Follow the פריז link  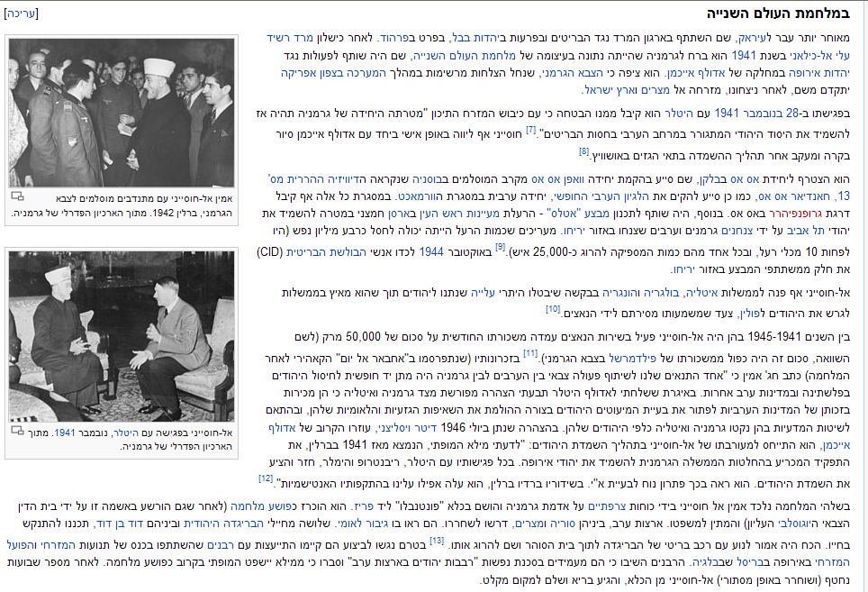pos(364,506)
